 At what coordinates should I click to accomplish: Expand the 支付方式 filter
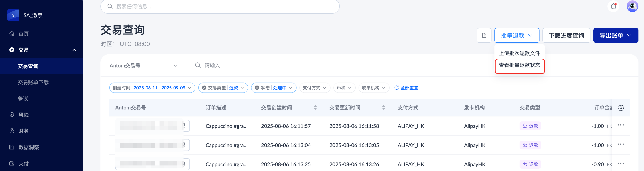(x=314, y=88)
